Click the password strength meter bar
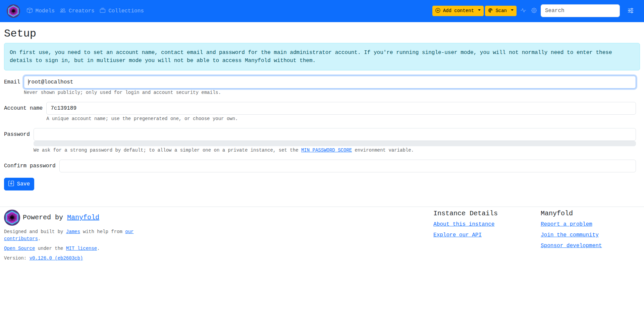 (334, 144)
